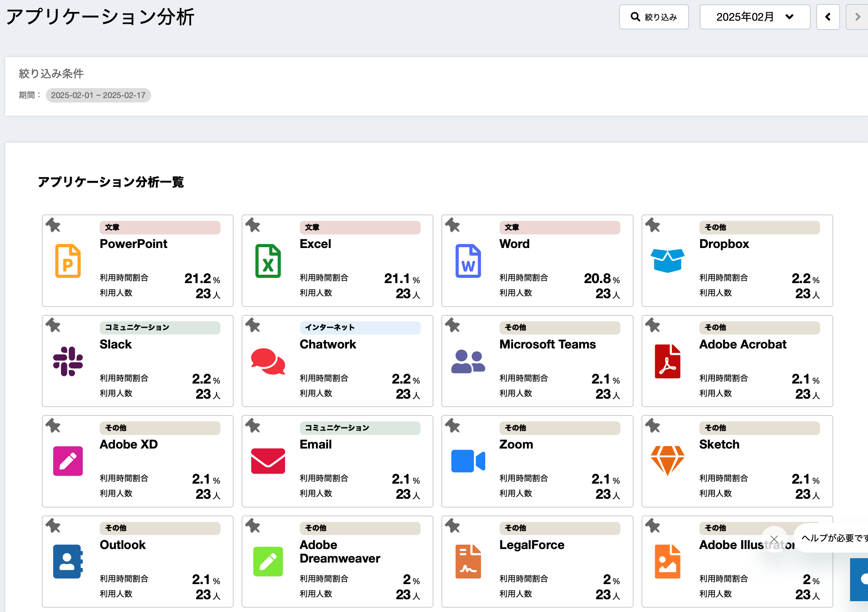Click the Slack logo icon
The image size is (868, 612).
tap(68, 361)
